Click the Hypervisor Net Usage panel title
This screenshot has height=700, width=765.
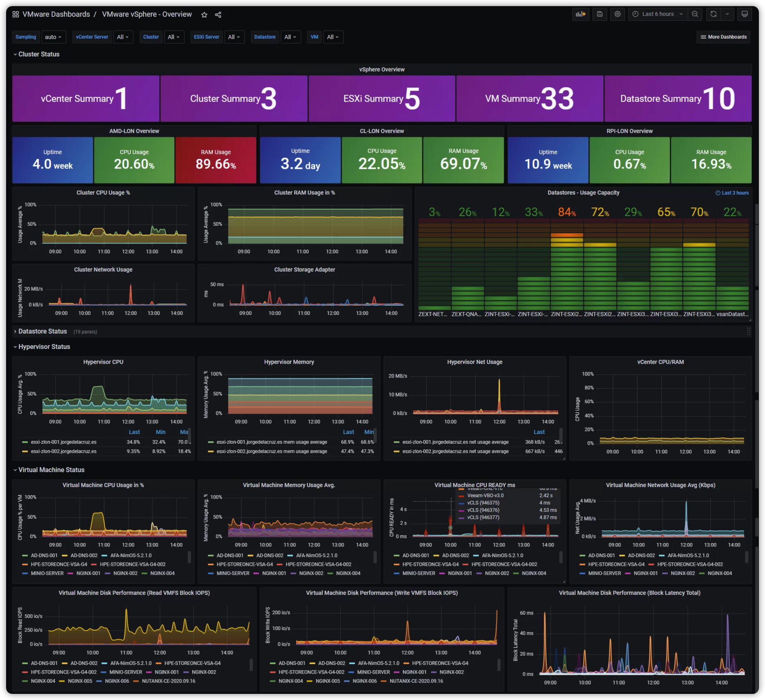(475, 362)
